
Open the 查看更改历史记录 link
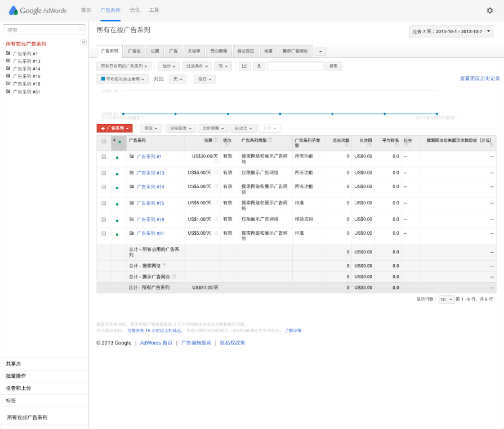coord(480,79)
